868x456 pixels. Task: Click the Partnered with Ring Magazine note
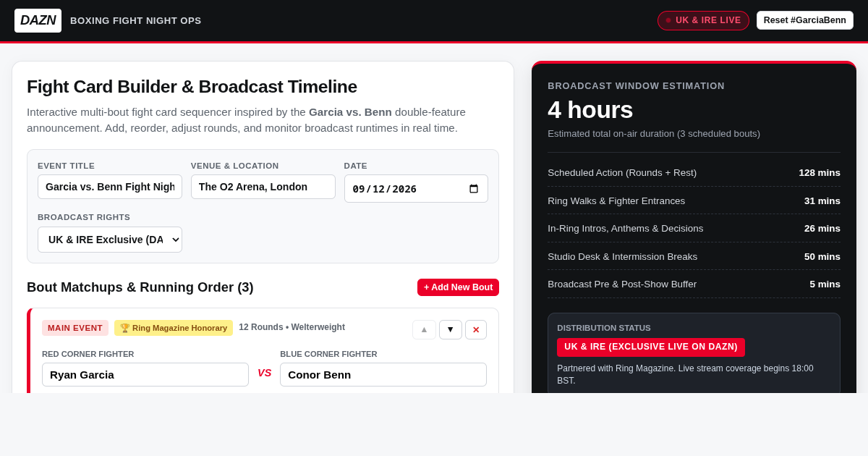click(x=685, y=374)
